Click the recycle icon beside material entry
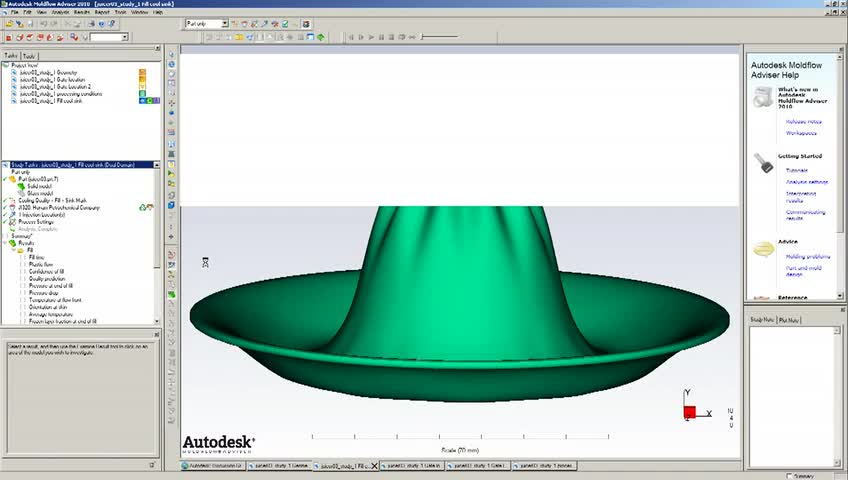Viewport: 848px width, 480px height. pyautogui.click(x=143, y=207)
